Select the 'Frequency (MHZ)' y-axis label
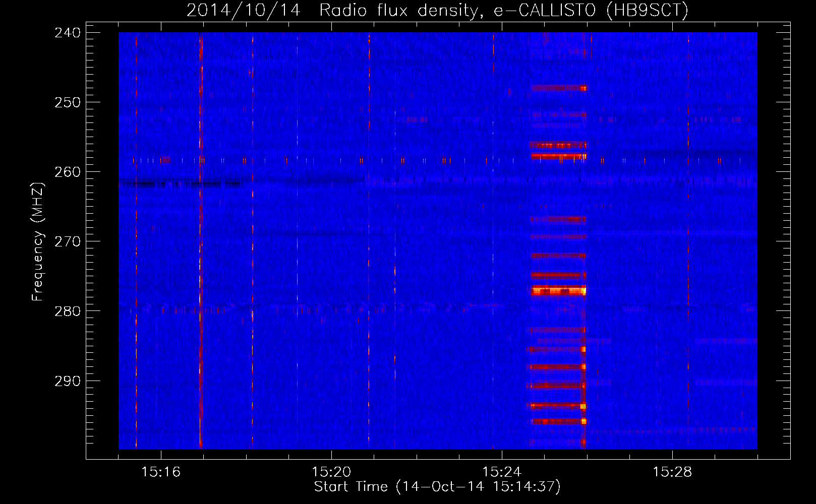816x504 pixels. coord(38,241)
